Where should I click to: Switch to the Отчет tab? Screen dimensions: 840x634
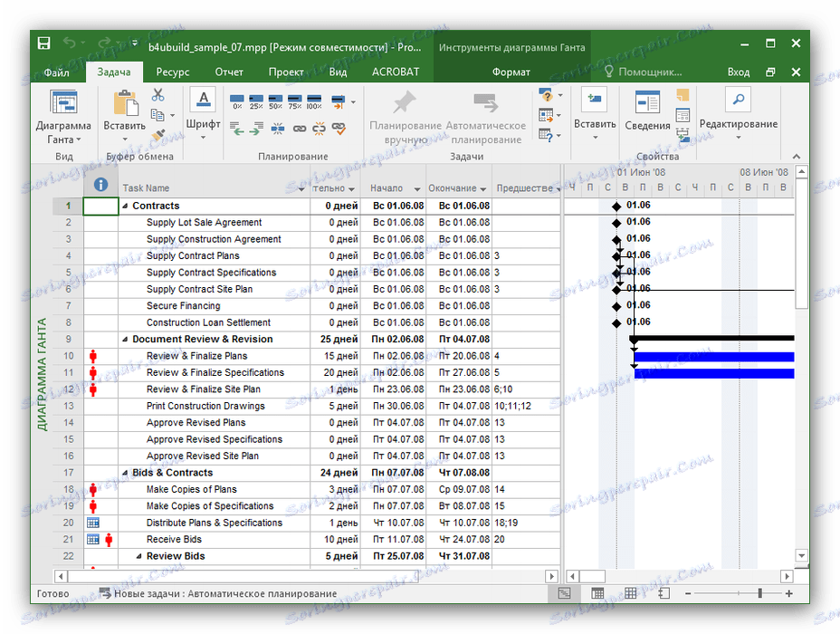(x=229, y=72)
